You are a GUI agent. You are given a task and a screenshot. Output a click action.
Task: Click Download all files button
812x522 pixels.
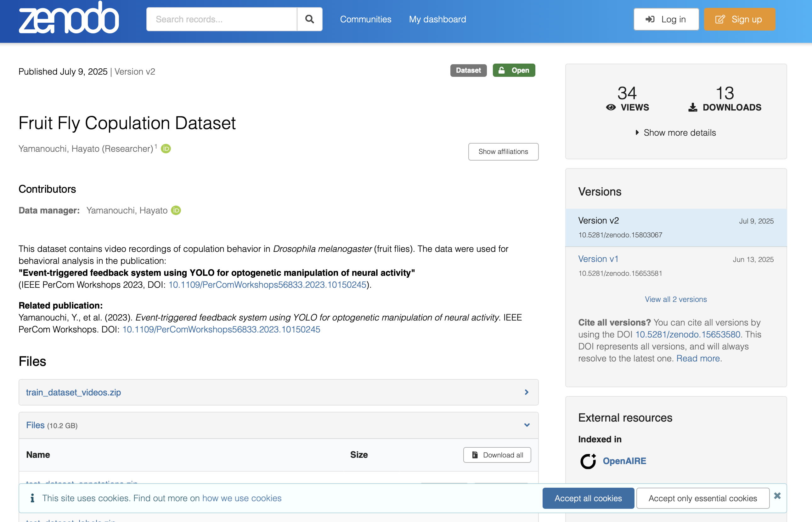497,455
